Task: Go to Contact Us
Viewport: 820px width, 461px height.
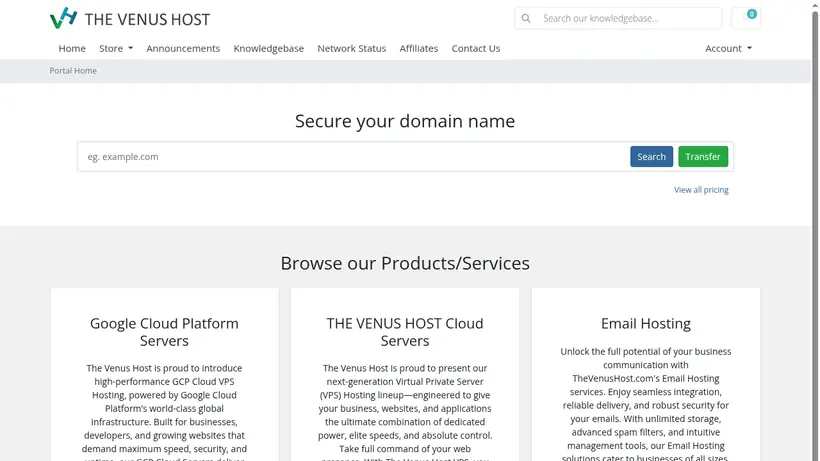Action: (x=476, y=48)
